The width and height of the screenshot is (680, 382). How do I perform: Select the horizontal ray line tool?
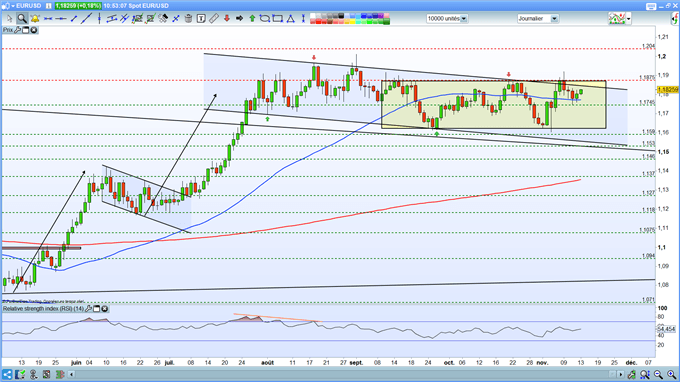click(x=61, y=19)
